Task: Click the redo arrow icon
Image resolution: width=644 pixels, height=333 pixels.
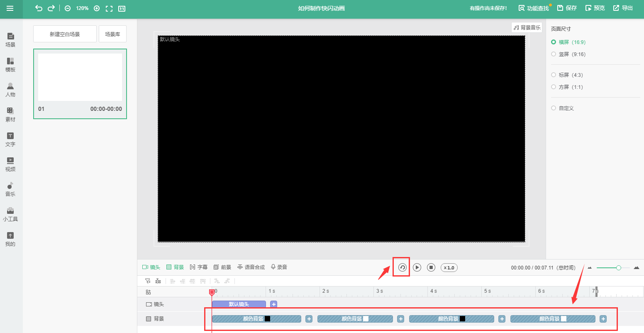Action: click(51, 8)
